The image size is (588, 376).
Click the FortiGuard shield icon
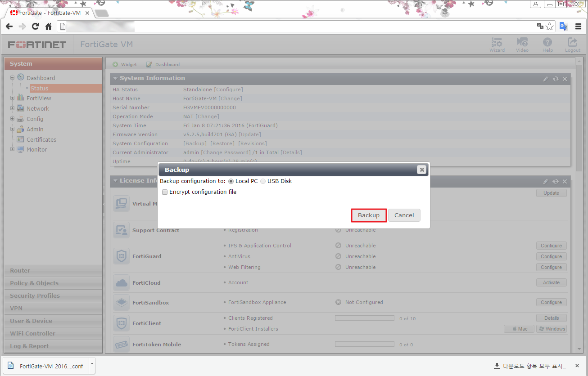(121, 256)
